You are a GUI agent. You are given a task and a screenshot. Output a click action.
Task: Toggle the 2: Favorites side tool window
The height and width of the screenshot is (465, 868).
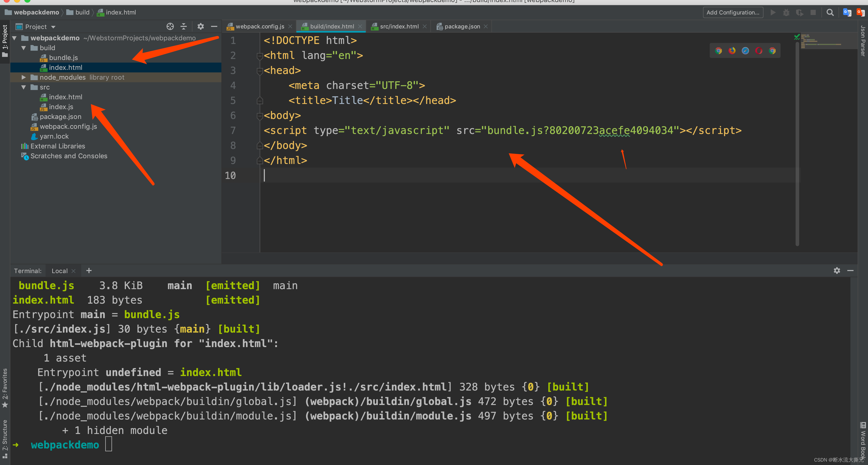[5, 388]
